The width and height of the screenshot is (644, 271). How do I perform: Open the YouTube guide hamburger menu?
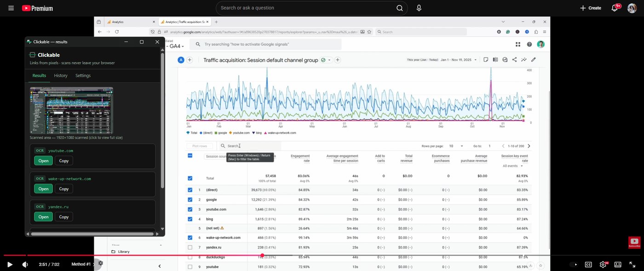[11, 8]
